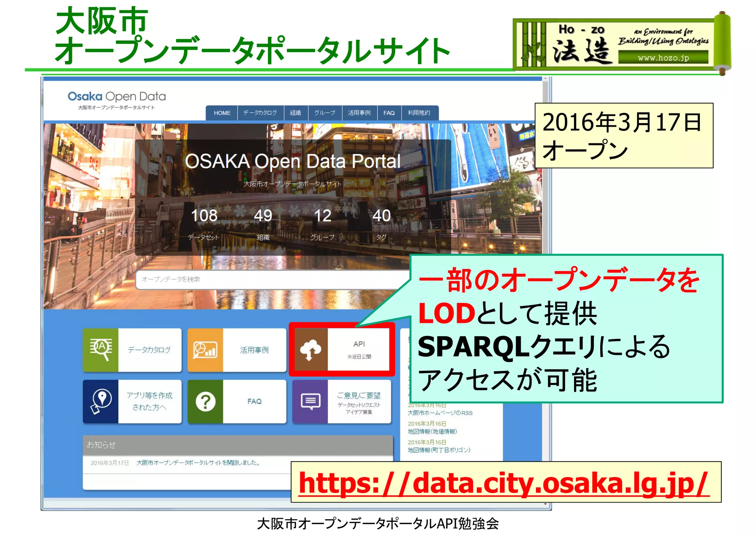
Task: Open the ご意見/ご要望 speech bubble icon
Action: [x=310, y=401]
